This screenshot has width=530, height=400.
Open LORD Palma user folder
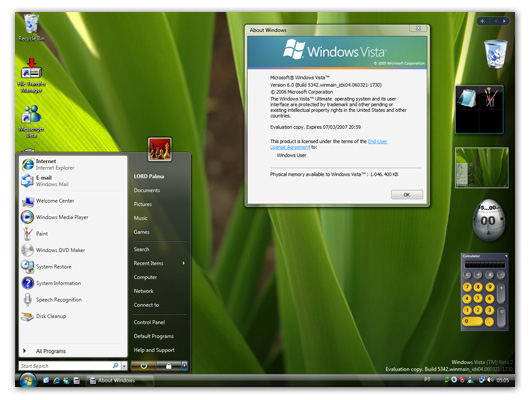coord(149,176)
